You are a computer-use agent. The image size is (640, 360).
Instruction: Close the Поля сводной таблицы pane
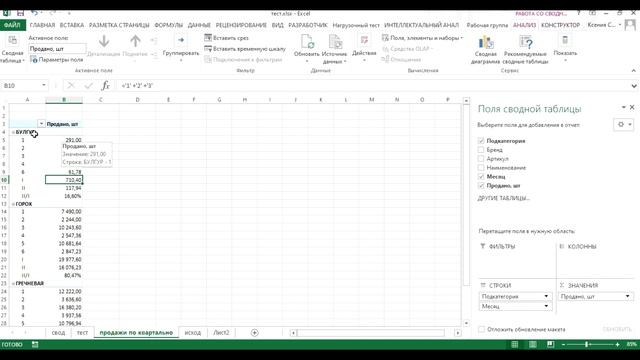coord(632,107)
